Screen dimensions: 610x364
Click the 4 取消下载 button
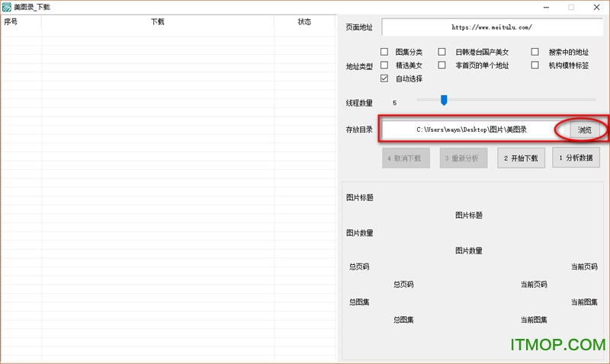[x=406, y=158]
